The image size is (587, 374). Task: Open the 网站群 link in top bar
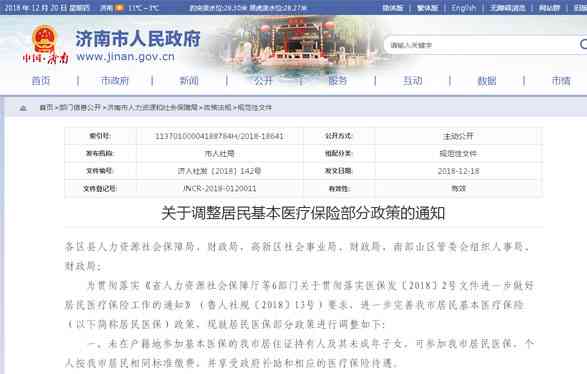point(549,7)
